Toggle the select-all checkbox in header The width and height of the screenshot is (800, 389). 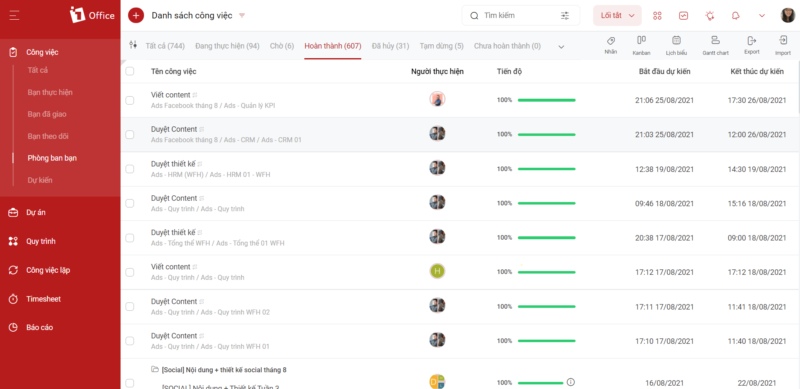(x=130, y=71)
